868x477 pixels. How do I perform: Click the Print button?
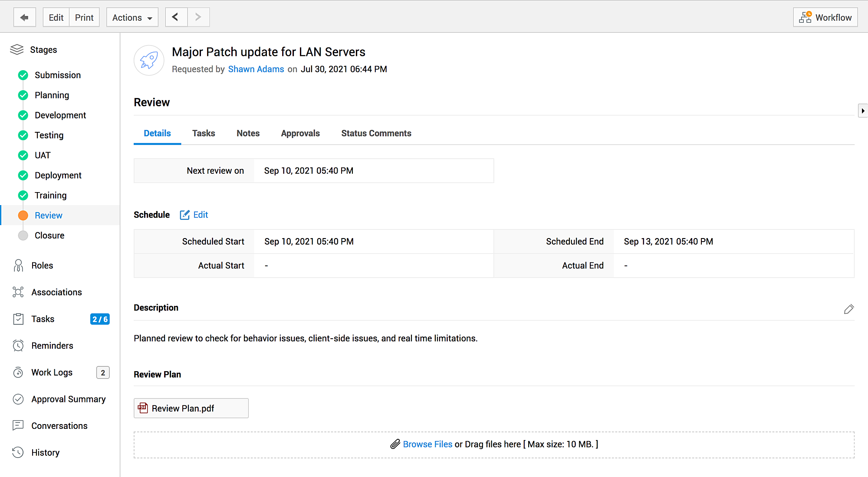pyautogui.click(x=84, y=17)
